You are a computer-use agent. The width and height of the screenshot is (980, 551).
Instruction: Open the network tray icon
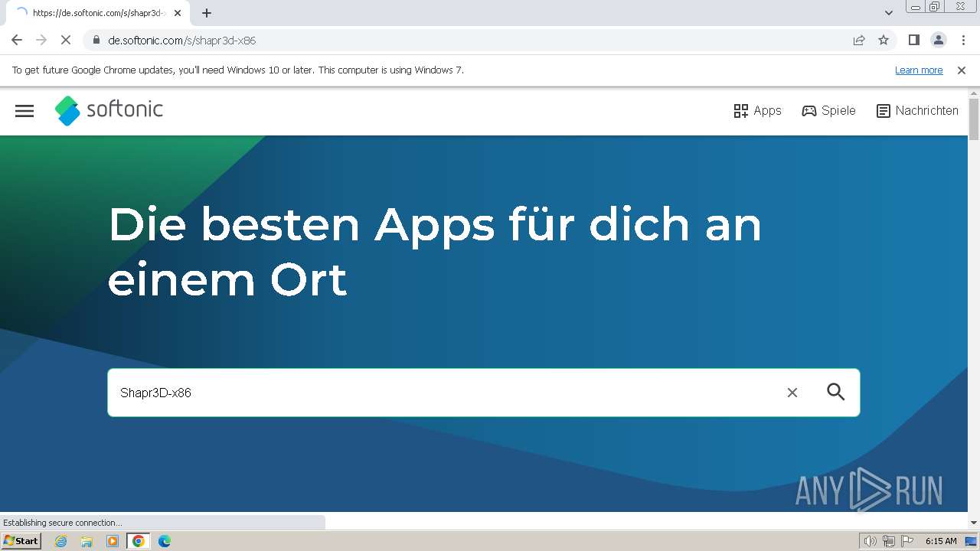889,541
